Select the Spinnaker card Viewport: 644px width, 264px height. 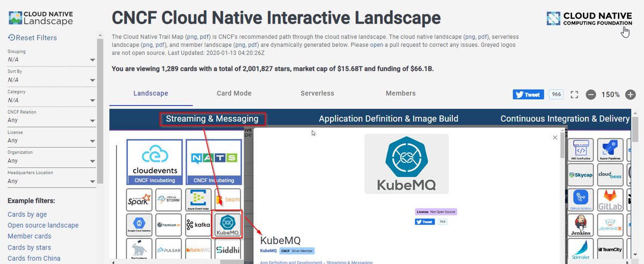click(x=582, y=250)
